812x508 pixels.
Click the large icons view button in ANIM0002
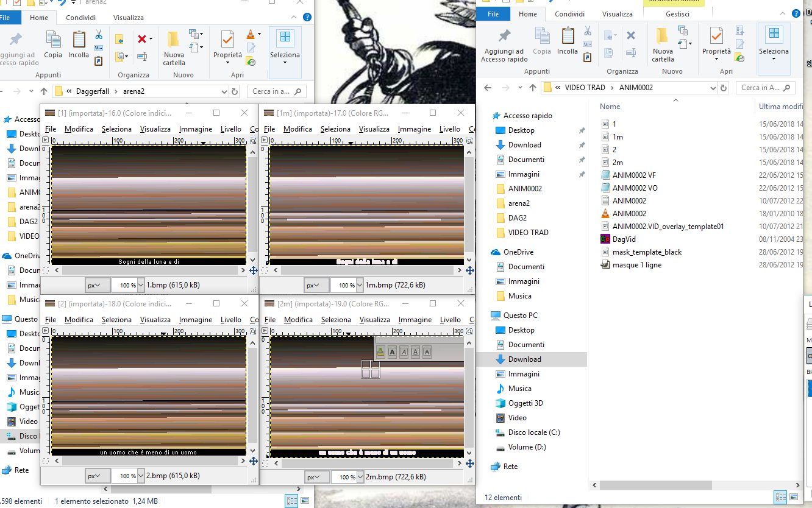tap(794, 498)
